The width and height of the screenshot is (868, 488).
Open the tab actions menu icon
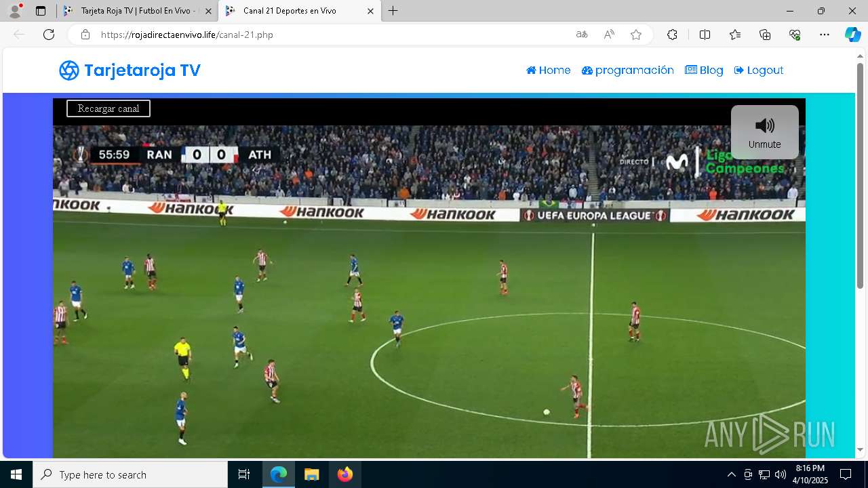click(x=41, y=11)
